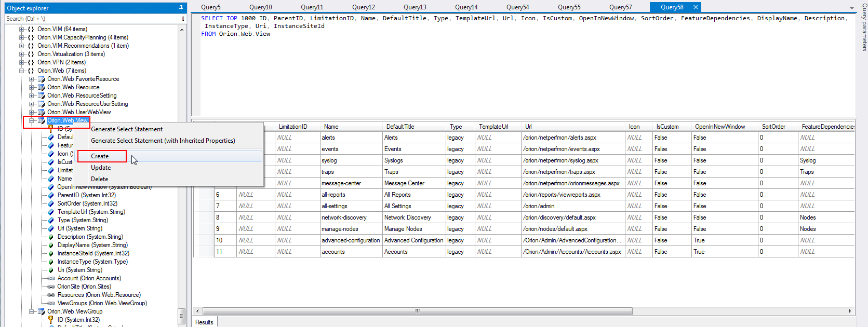Collapse the Orion.Web.ViewGroup entity
Screen dimensions: 868x327
32,311
